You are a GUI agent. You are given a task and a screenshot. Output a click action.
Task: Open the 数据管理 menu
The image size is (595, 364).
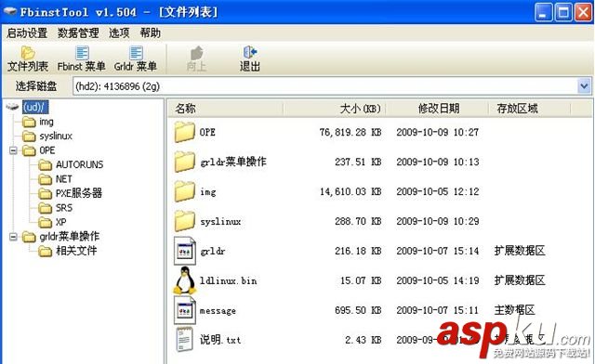[78, 33]
